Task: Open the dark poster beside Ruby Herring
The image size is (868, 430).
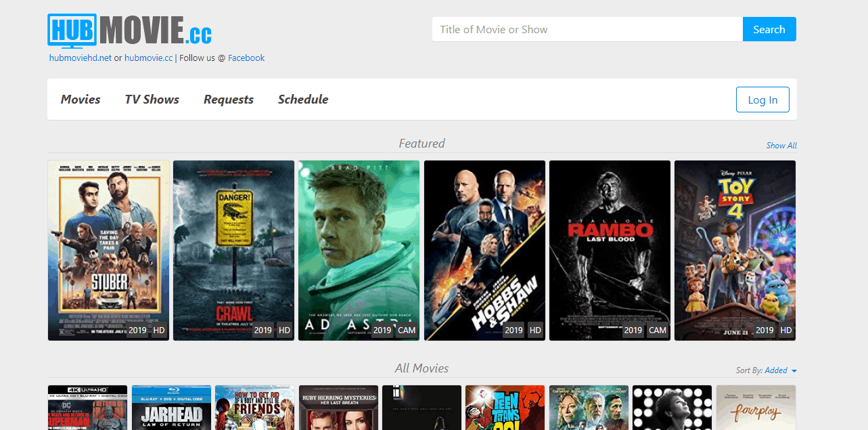Action: pos(421,408)
